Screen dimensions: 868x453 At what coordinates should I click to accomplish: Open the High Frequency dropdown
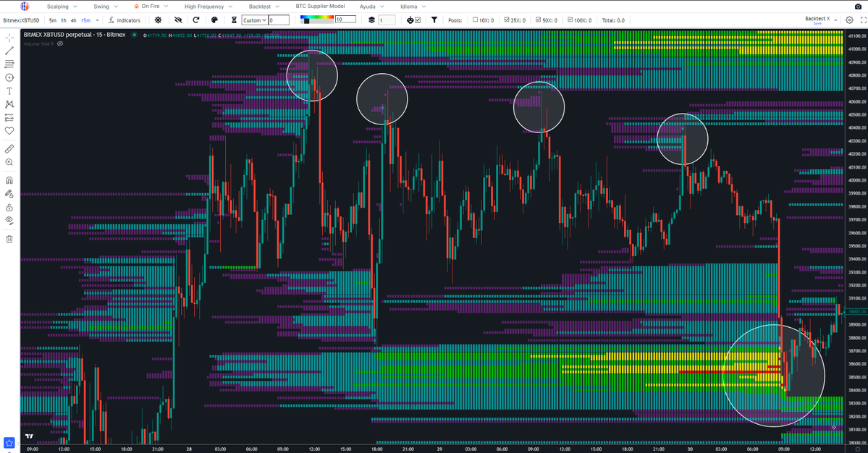pyautogui.click(x=208, y=7)
